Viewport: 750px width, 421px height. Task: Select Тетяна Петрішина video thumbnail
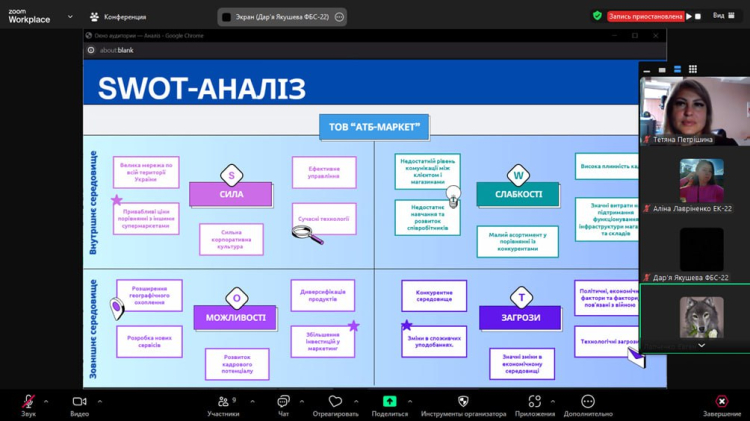point(694,110)
